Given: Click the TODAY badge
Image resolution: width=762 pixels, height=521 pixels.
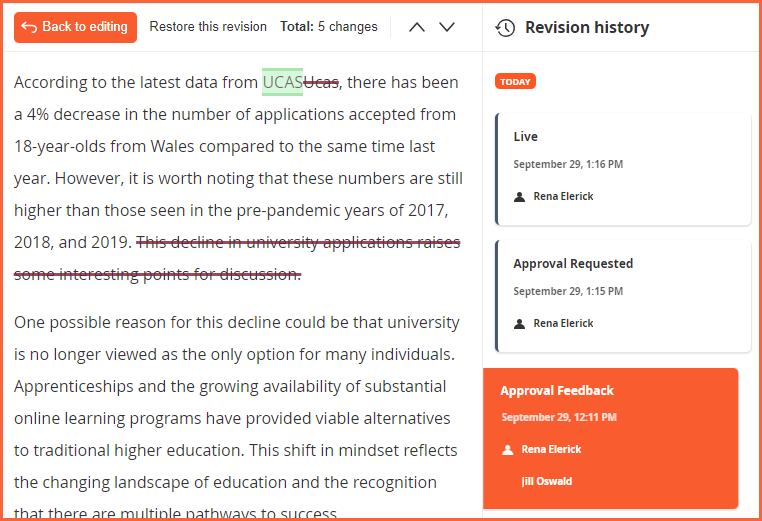Looking at the screenshot, I should (x=515, y=82).
